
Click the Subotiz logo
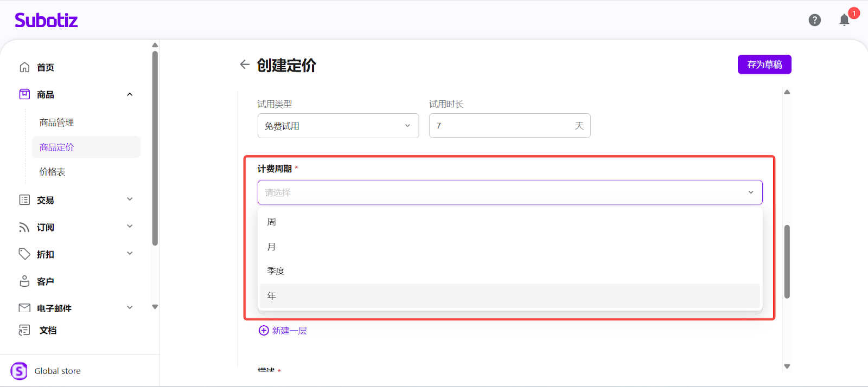tap(46, 21)
